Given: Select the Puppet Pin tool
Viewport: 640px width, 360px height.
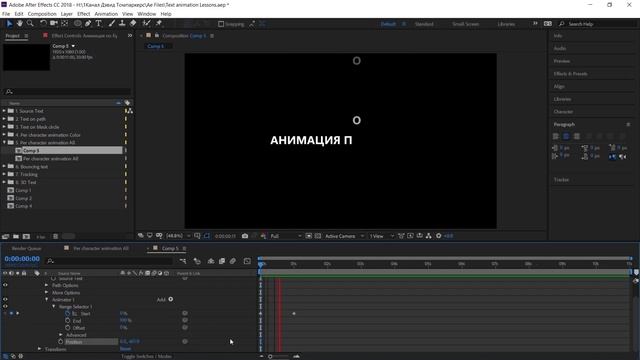Looking at the screenshot, I should [x=159, y=24].
